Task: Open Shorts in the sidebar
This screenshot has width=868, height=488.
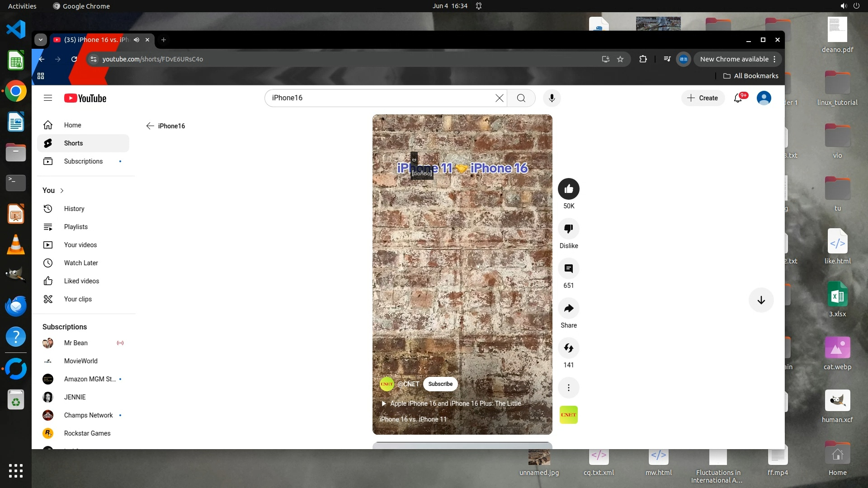Action: [x=73, y=143]
